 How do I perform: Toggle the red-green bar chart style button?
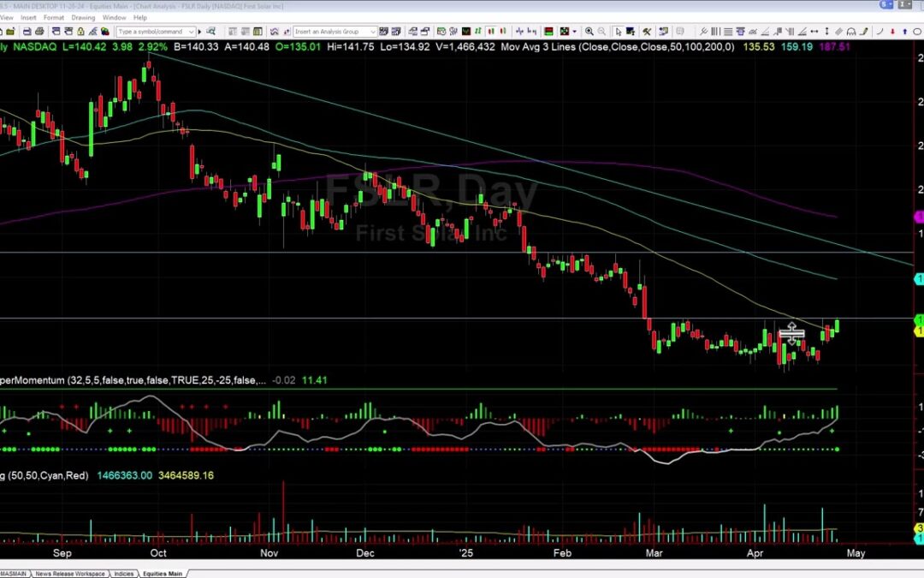click(x=503, y=32)
